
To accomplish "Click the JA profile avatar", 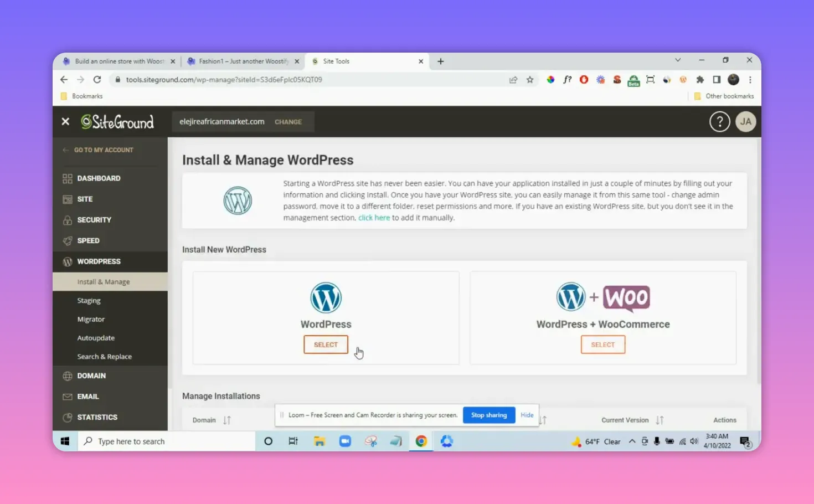I will (x=745, y=121).
